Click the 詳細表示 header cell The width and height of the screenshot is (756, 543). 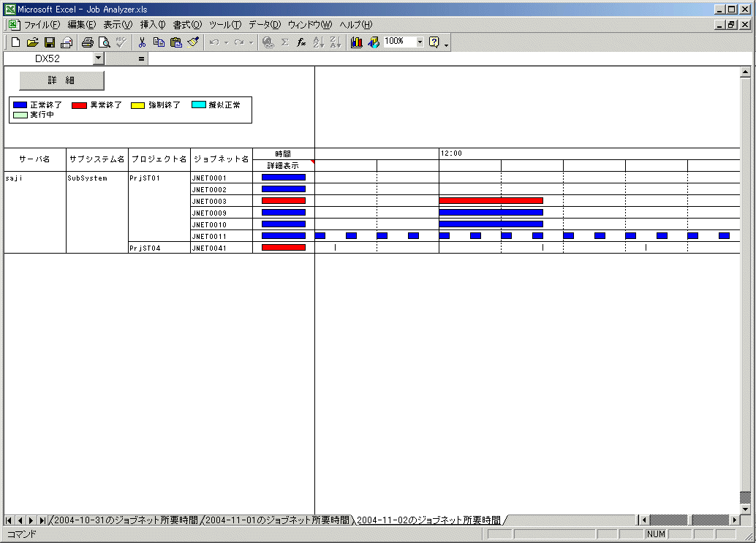point(284,166)
